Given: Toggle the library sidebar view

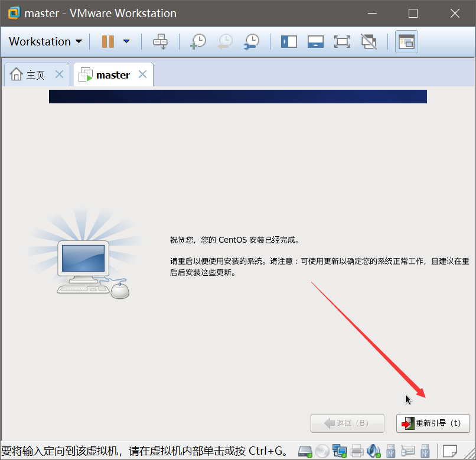Looking at the screenshot, I should point(289,41).
